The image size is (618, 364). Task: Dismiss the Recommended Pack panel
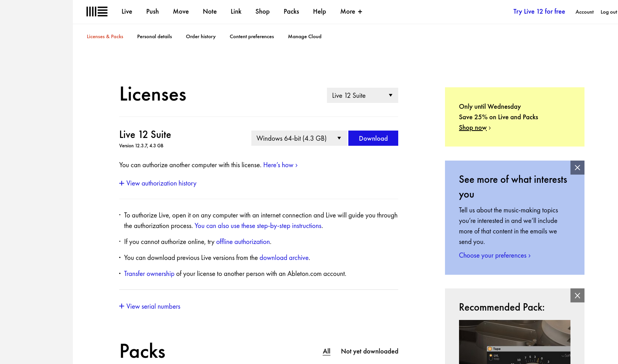(577, 295)
